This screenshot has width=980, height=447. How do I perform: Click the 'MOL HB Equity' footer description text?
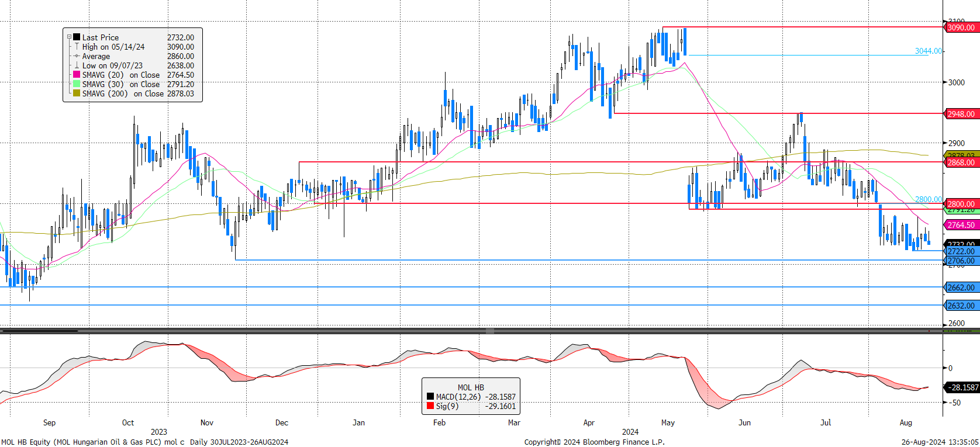[144, 442]
